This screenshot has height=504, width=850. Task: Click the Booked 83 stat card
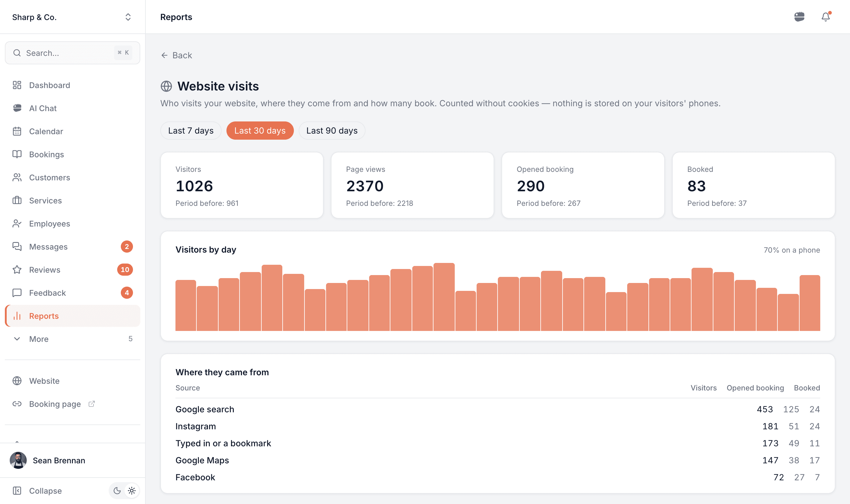753,186
